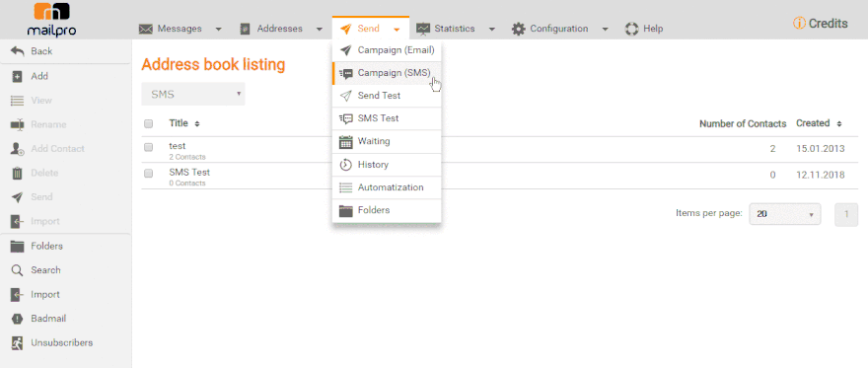Image resolution: width=868 pixels, height=368 pixels.
Task: Open the test address book title
Action: pyautogui.click(x=178, y=146)
